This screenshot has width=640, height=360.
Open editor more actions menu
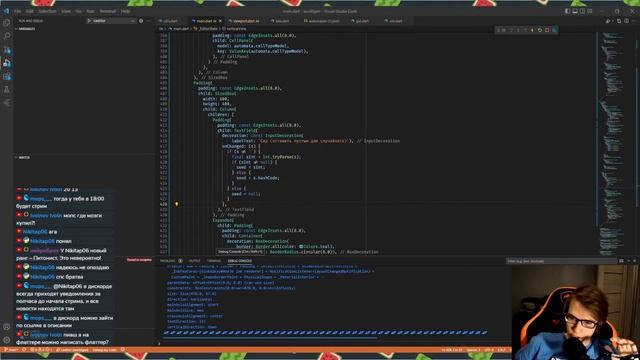[634, 21]
